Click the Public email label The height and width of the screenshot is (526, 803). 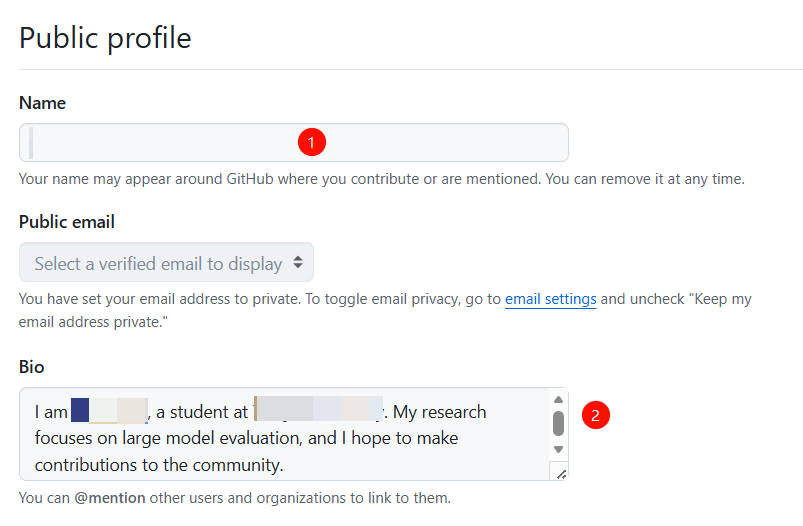pos(66,222)
